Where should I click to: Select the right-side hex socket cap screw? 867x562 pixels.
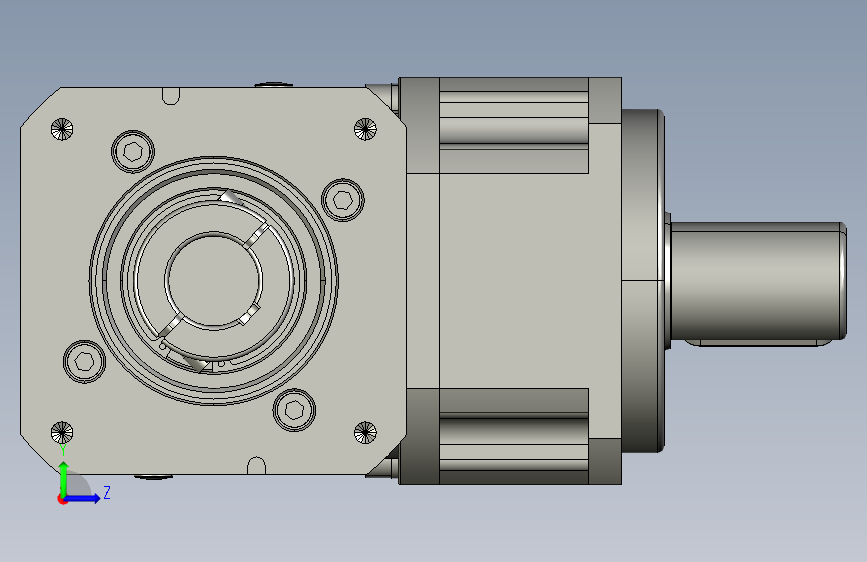click(x=343, y=200)
